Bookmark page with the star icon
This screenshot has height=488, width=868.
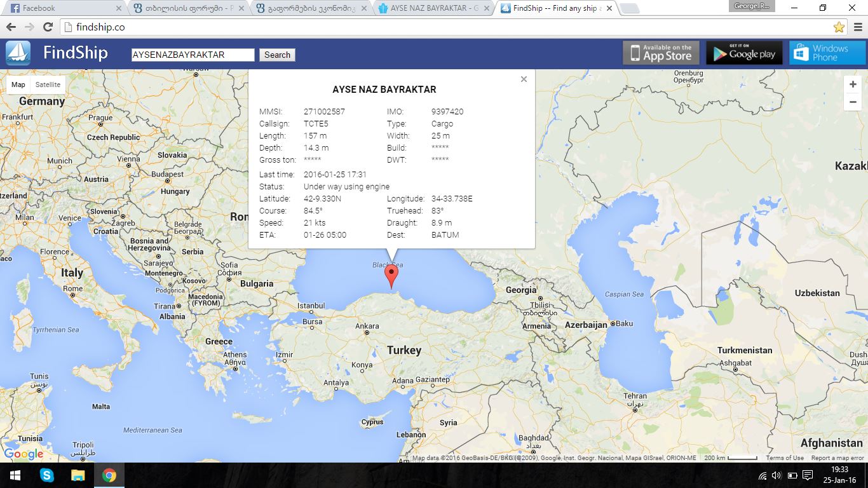click(839, 27)
